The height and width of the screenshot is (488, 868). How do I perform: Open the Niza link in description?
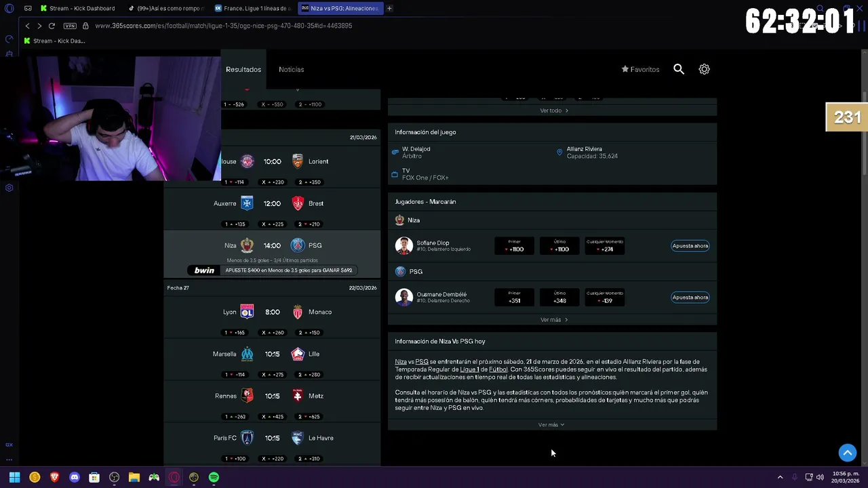[400, 362]
